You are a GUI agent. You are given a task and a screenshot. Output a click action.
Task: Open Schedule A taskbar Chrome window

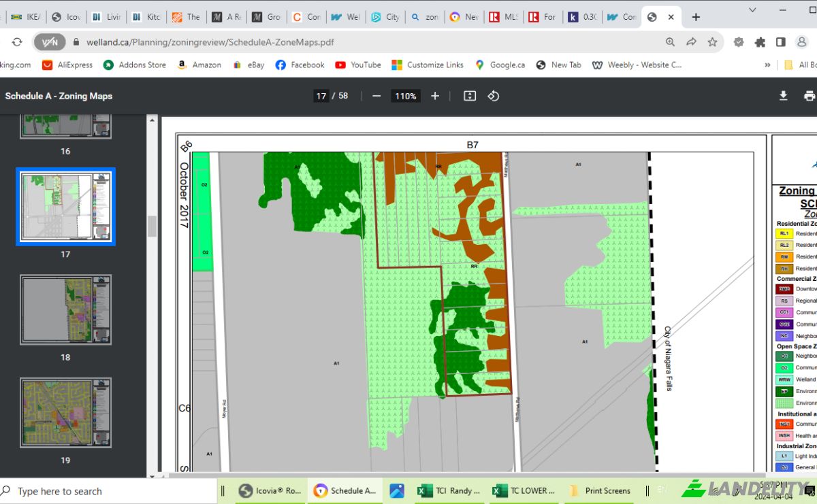(x=345, y=490)
